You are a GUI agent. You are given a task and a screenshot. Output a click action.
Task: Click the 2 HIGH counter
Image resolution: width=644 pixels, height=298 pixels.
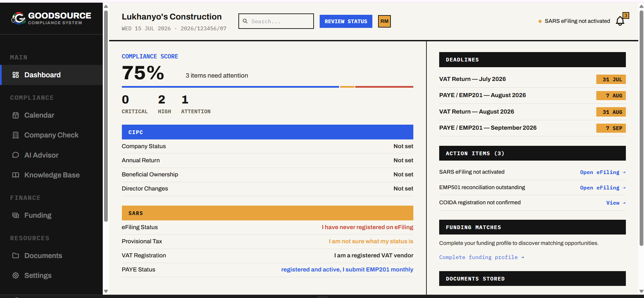coord(164,104)
